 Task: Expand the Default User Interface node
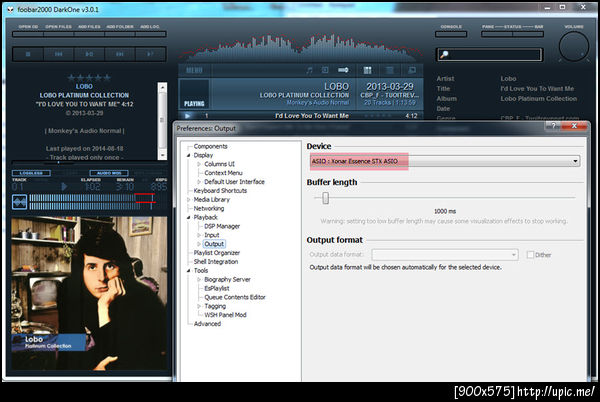pyautogui.click(x=199, y=182)
